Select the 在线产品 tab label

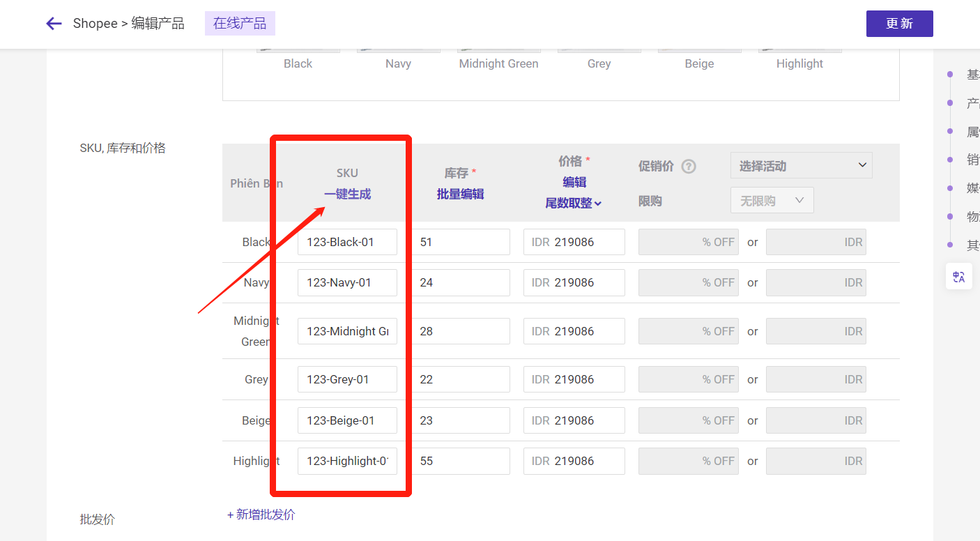pos(240,23)
